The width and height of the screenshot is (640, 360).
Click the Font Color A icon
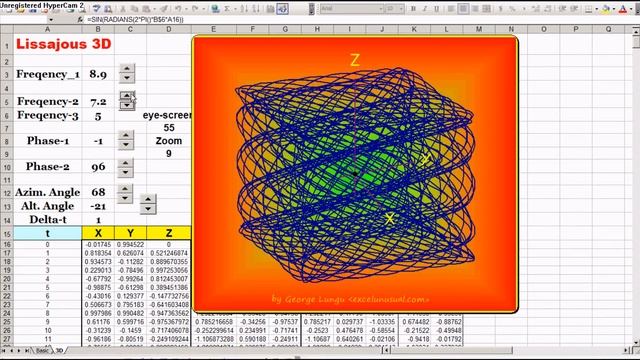(x=623, y=9)
